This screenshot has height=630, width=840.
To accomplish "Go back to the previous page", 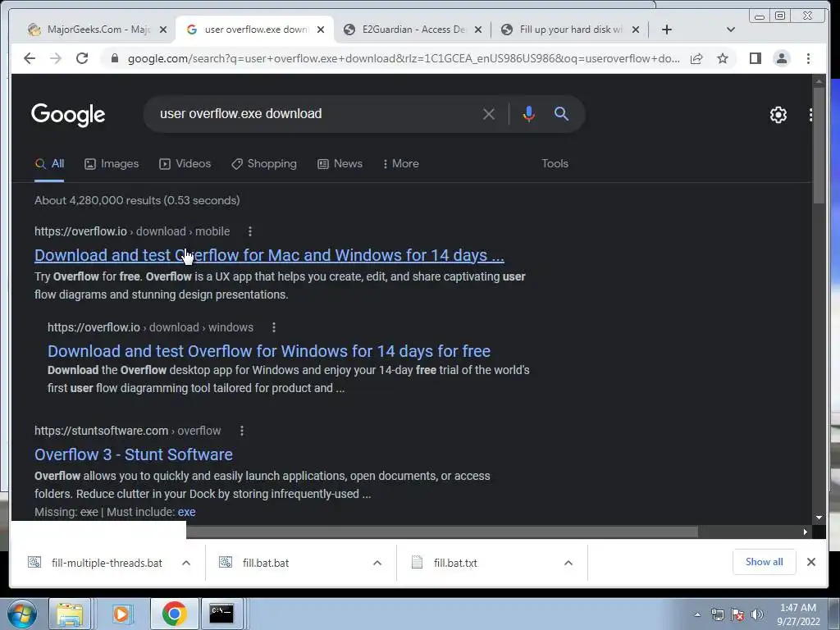I will tap(30, 58).
